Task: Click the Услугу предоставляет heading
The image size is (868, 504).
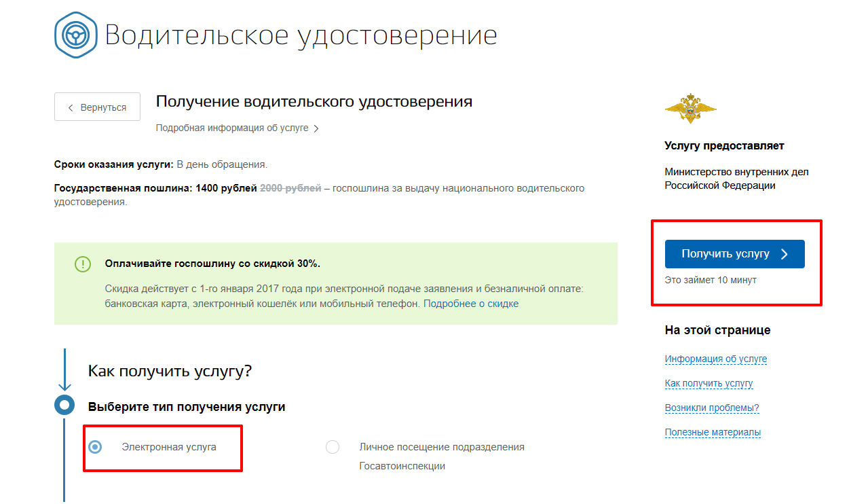Action: click(725, 145)
